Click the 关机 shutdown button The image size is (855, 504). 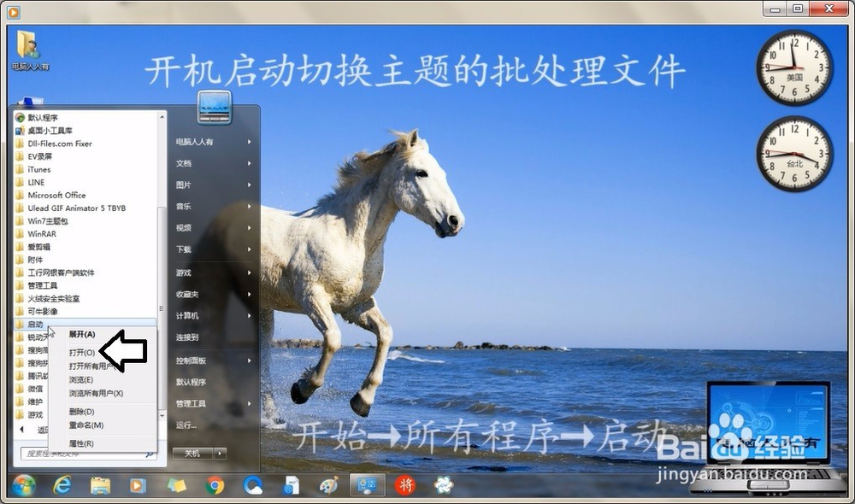(192, 453)
